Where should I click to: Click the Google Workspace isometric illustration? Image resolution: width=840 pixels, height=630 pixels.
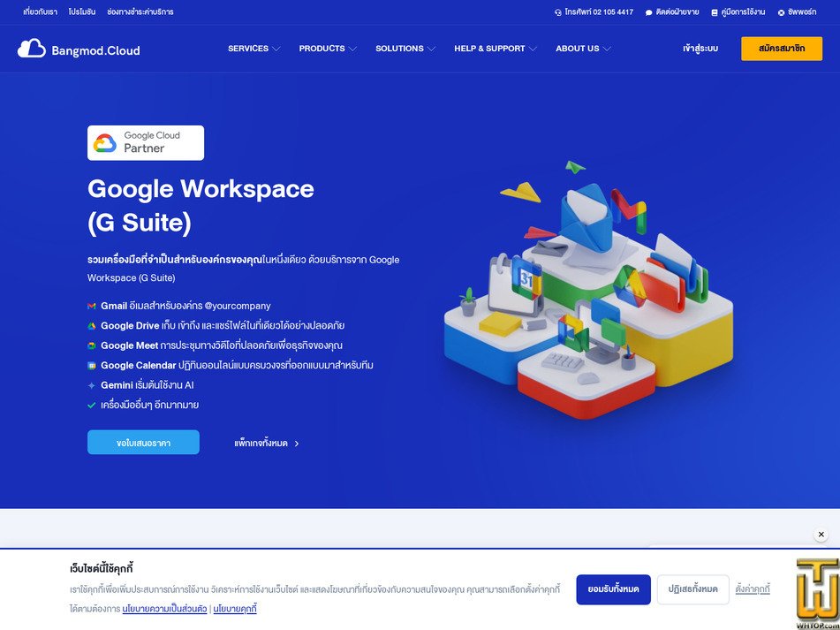coord(587,289)
